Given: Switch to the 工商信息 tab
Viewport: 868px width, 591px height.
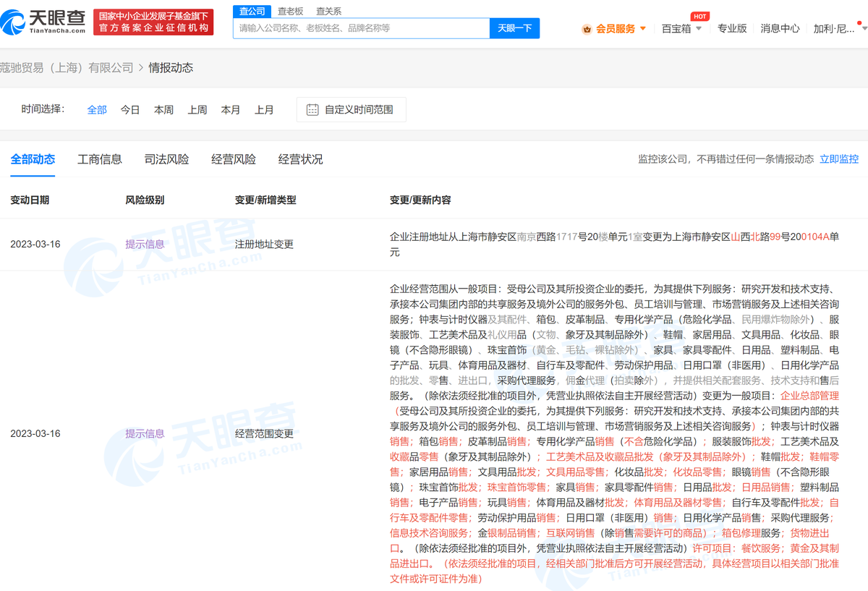Looking at the screenshot, I should [100, 160].
